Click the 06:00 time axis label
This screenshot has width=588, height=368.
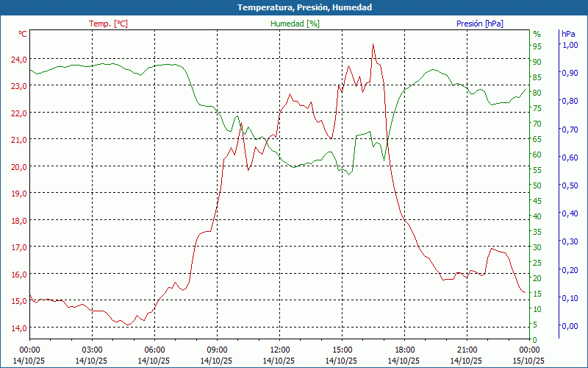(154, 350)
